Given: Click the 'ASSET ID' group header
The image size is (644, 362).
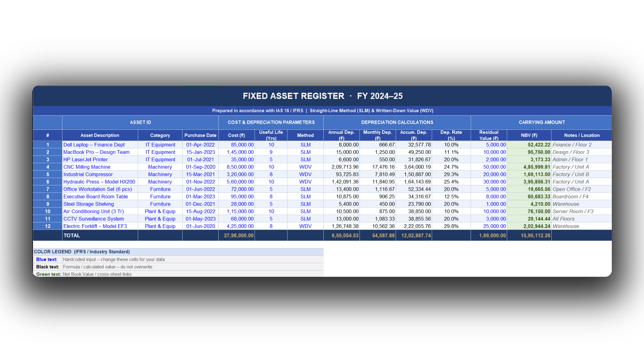Looking at the screenshot, I should [x=140, y=122].
